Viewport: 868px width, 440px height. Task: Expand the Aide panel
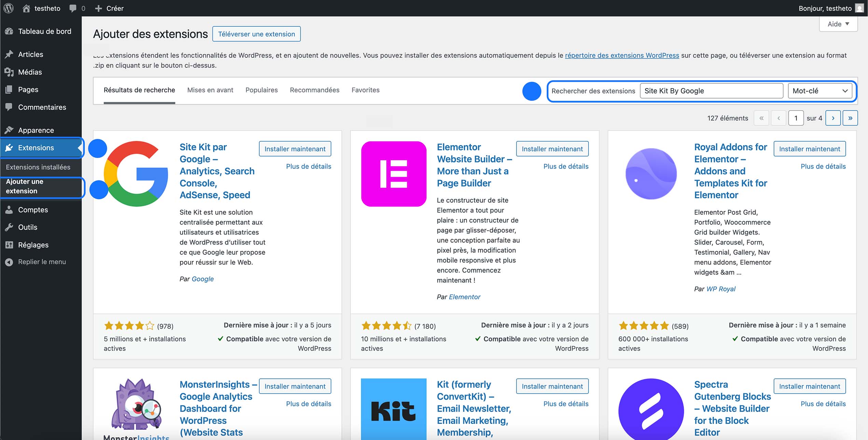(838, 24)
